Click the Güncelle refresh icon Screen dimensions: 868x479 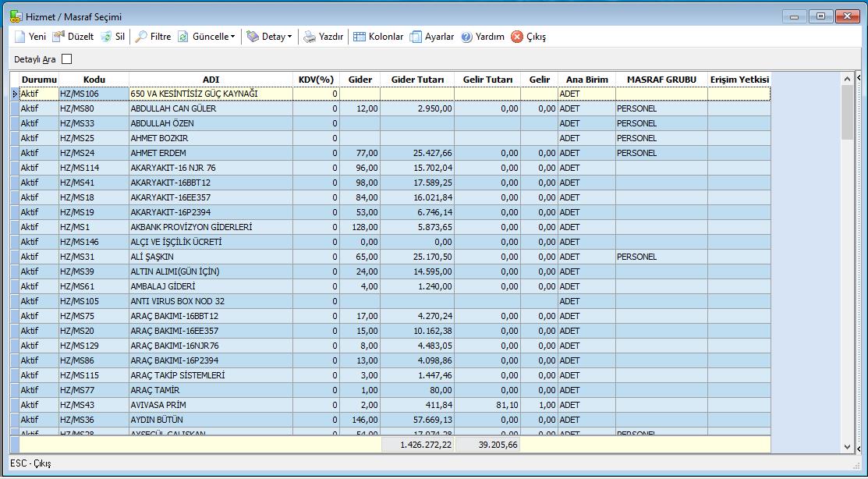coord(183,37)
